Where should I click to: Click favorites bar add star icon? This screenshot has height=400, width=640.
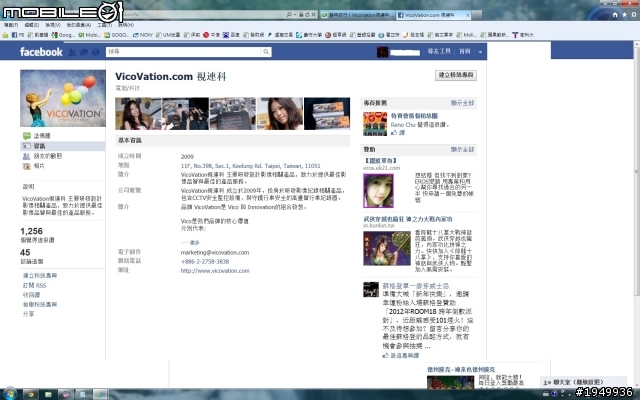(x=5, y=35)
